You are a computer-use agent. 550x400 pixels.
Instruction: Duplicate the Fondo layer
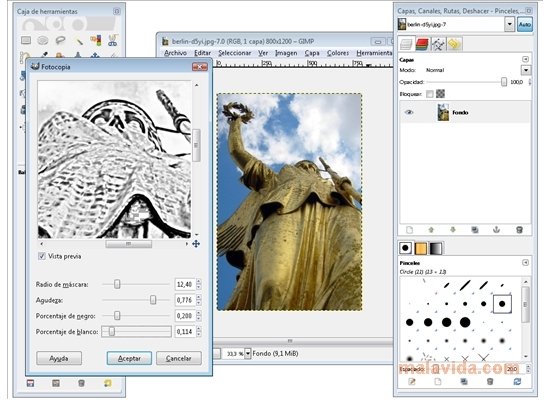(475, 230)
